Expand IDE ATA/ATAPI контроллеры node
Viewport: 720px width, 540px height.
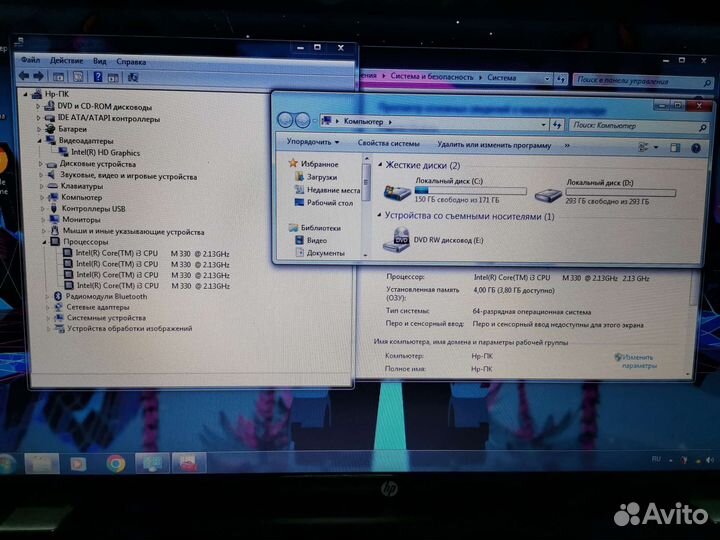coord(39,118)
